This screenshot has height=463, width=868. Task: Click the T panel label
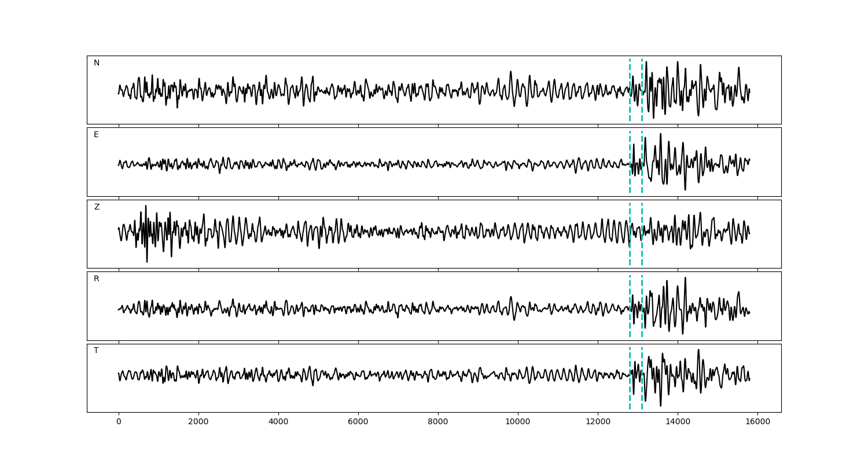96,351
